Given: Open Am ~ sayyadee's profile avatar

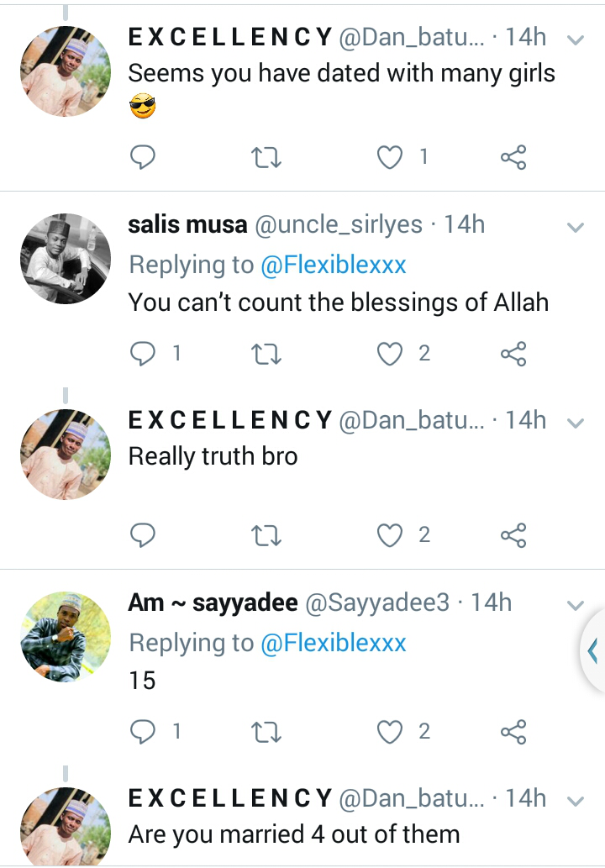Looking at the screenshot, I should click(x=66, y=637).
